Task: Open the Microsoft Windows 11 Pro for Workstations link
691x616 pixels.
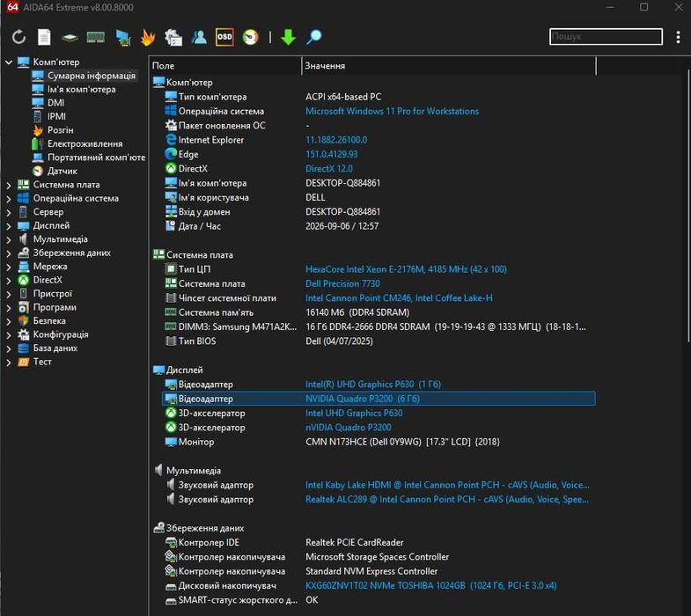Action: coord(393,111)
